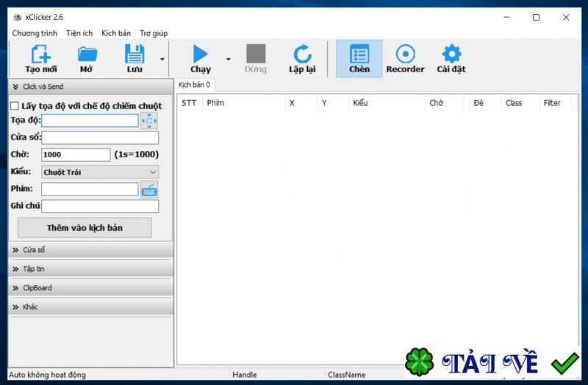Click the Chờ field containing 1000

pyautogui.click(x=76, y=154)
